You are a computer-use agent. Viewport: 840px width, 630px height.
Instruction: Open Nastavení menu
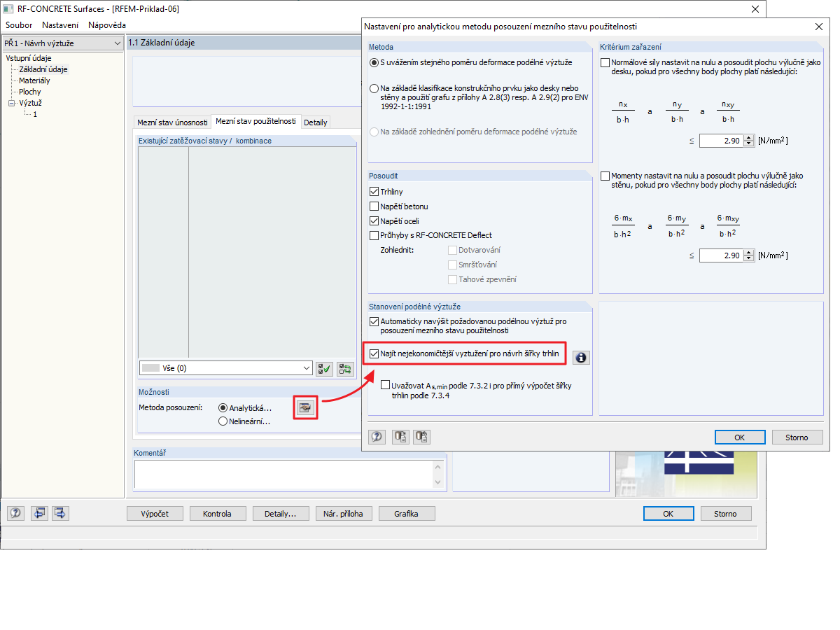(x=60, y=25)
